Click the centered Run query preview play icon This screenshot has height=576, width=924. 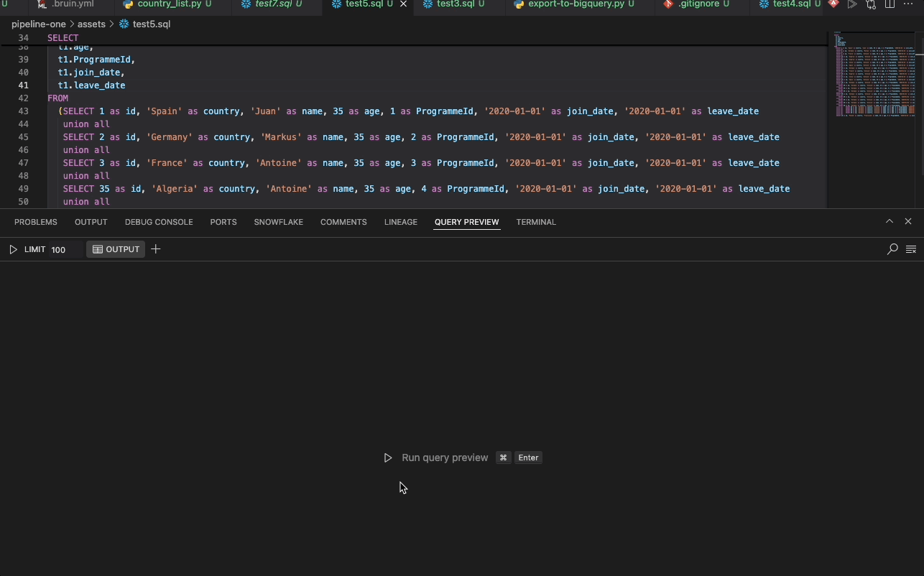click(388, 457)
